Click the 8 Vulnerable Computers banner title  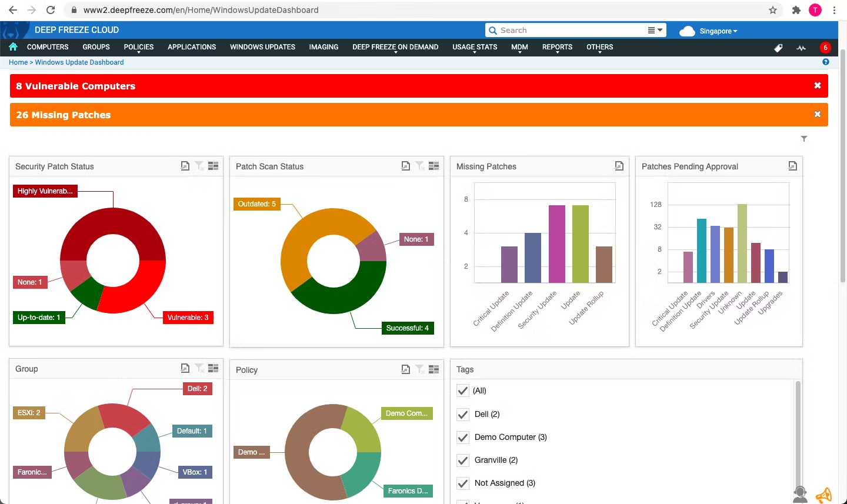point(76,86)
